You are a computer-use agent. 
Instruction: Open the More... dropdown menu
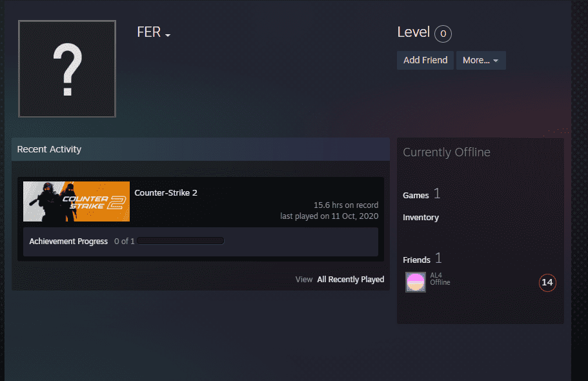click(x=480, y=60)
